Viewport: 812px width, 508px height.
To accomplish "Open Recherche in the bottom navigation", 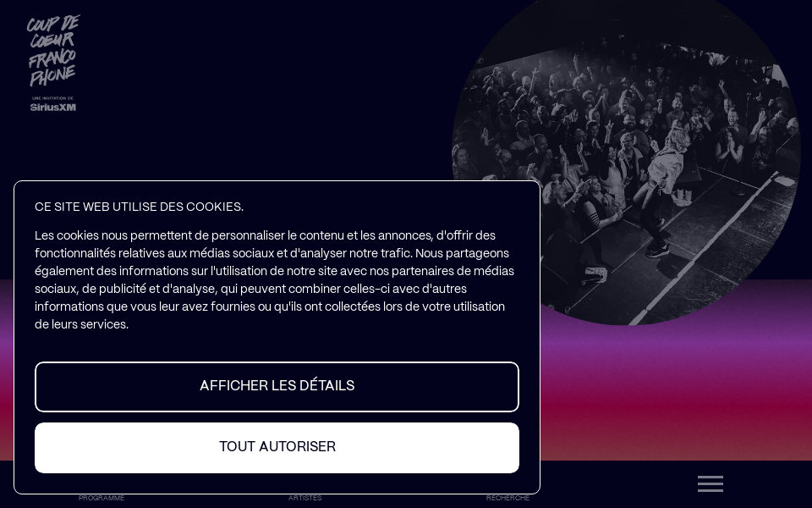I will pyautogui.click(x=507, y=498).
